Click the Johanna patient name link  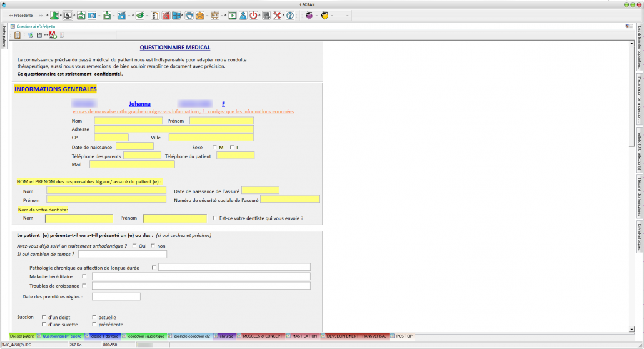pyautogui.click(x=139, y=104)
